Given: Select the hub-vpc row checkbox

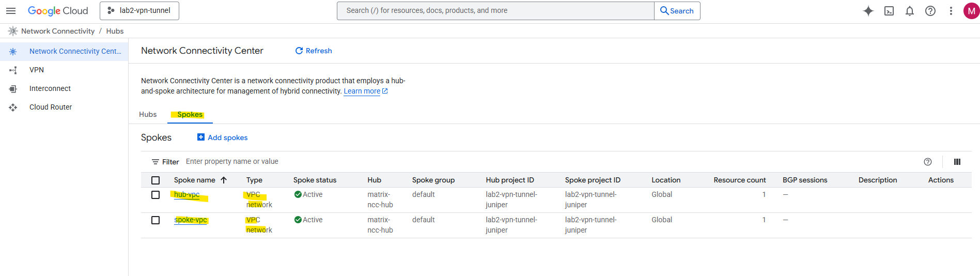Looking at the screenshot, I should pos(155,195).
